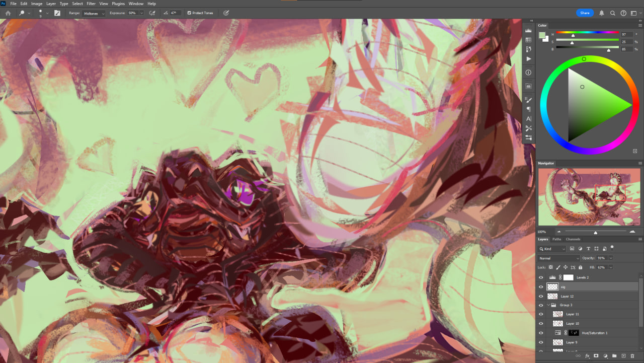
Task: Click the delete layer trash icon
Action: pyautogui.click(x=632, y=356)
